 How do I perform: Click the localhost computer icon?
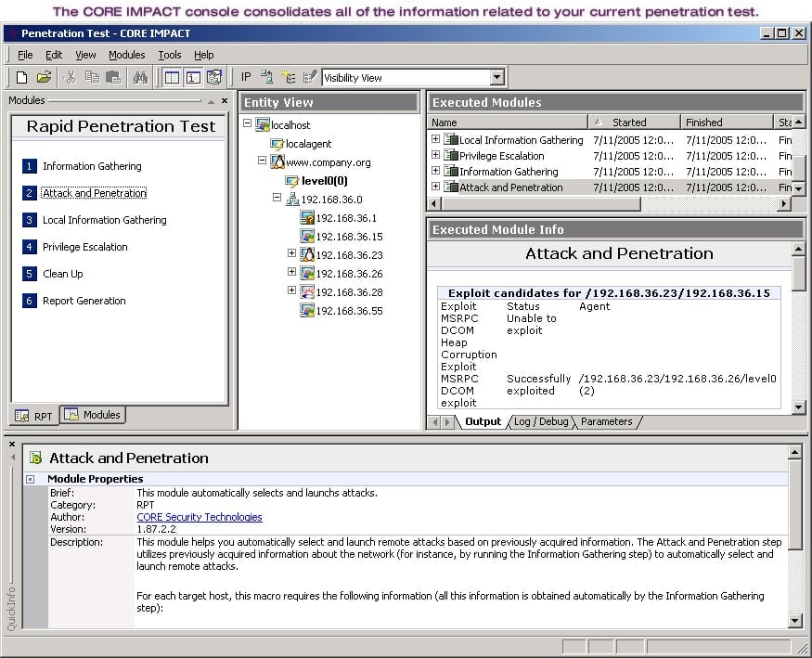pyautogui.click(x=263, y=124)
